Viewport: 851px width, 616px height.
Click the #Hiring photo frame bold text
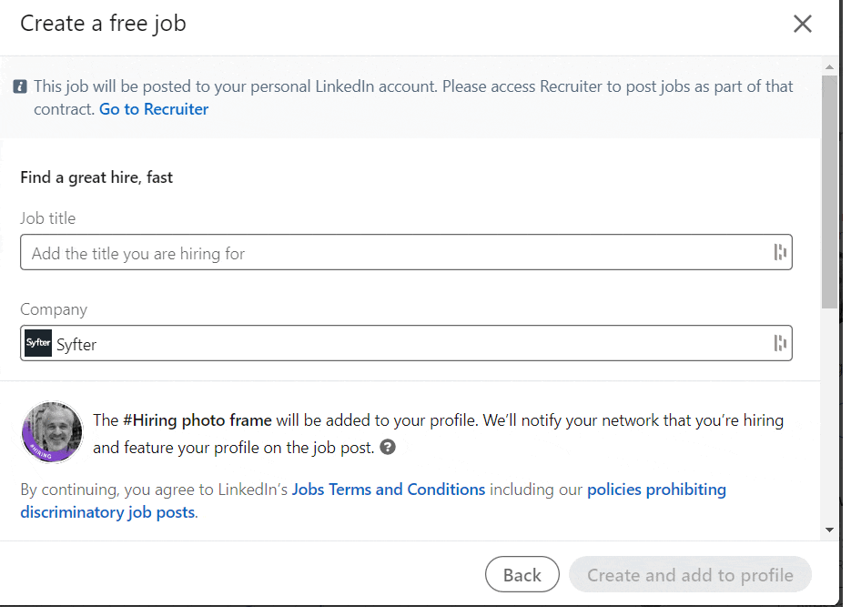coord(198,420)
